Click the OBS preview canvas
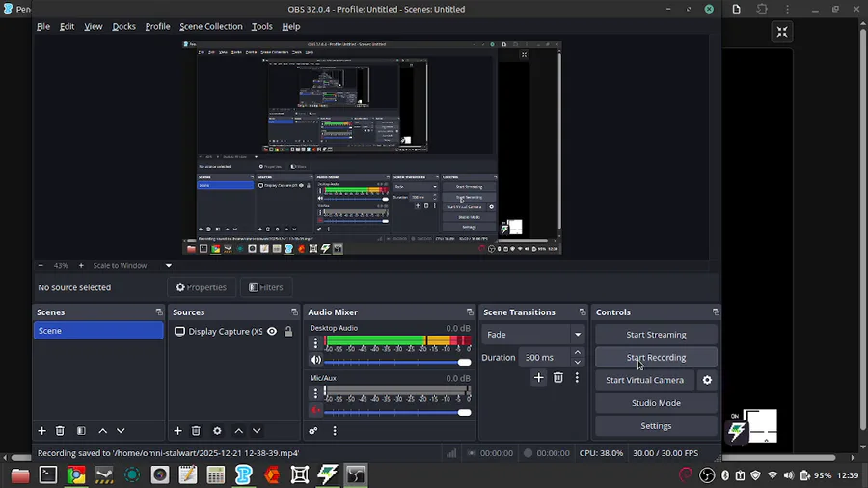 [372, 148]
